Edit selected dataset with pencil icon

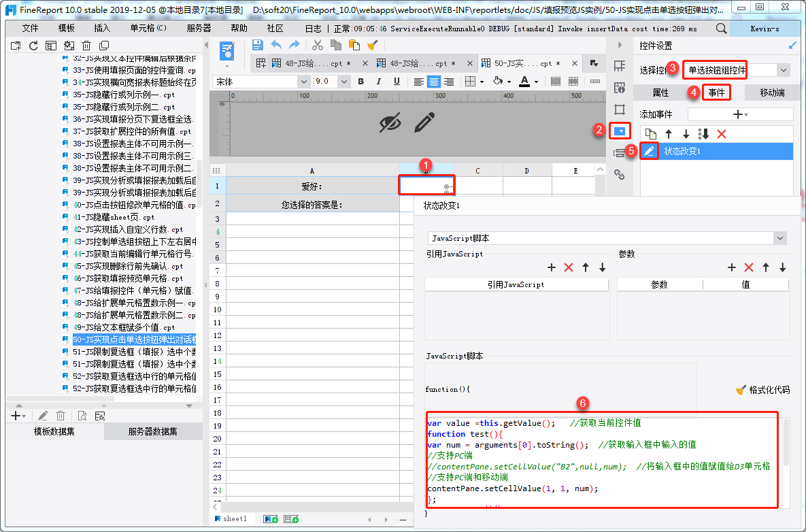(43, 416)
